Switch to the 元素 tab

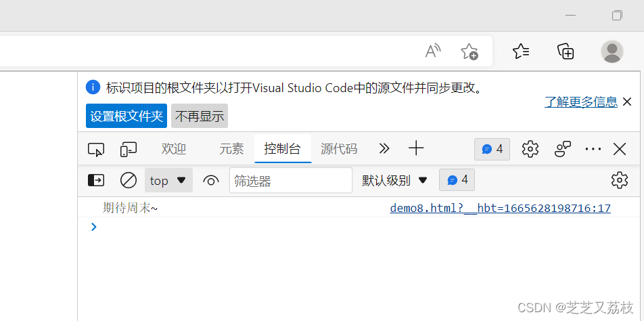pos(231,149)
